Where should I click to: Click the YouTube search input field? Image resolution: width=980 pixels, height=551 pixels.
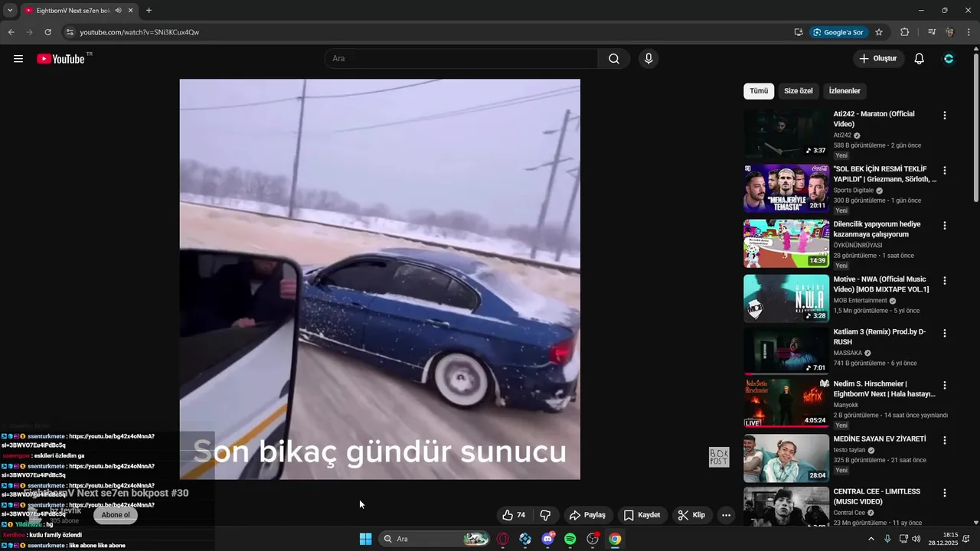462,59
